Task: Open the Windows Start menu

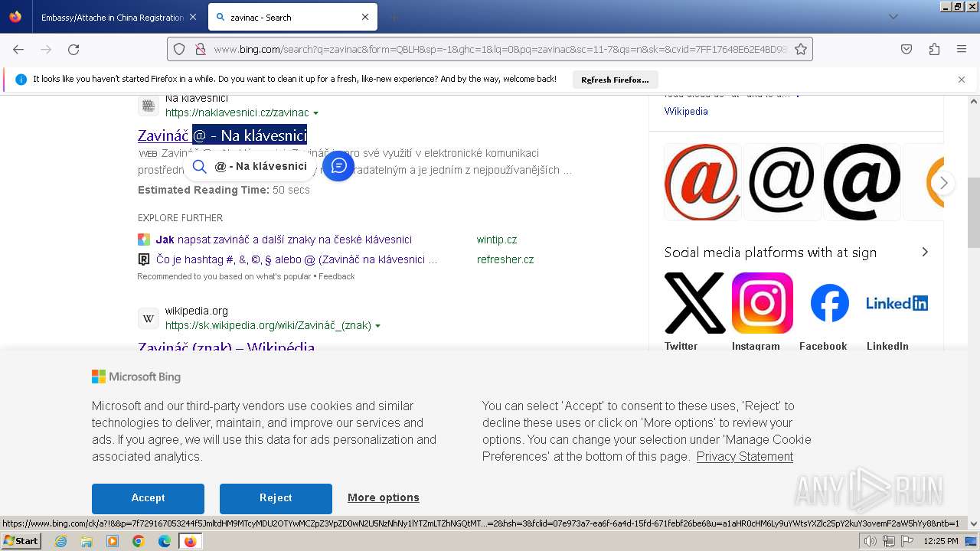Action: [21, 540]
